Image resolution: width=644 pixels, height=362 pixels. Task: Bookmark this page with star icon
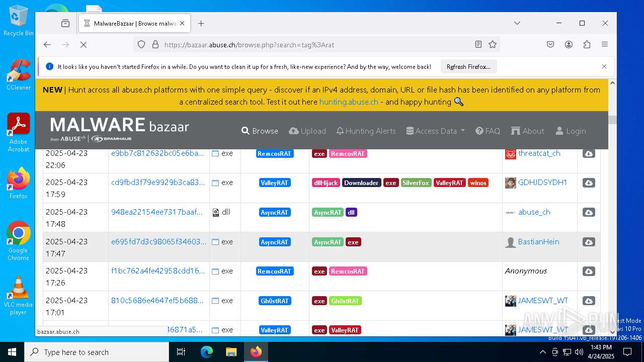click(493, 45)
